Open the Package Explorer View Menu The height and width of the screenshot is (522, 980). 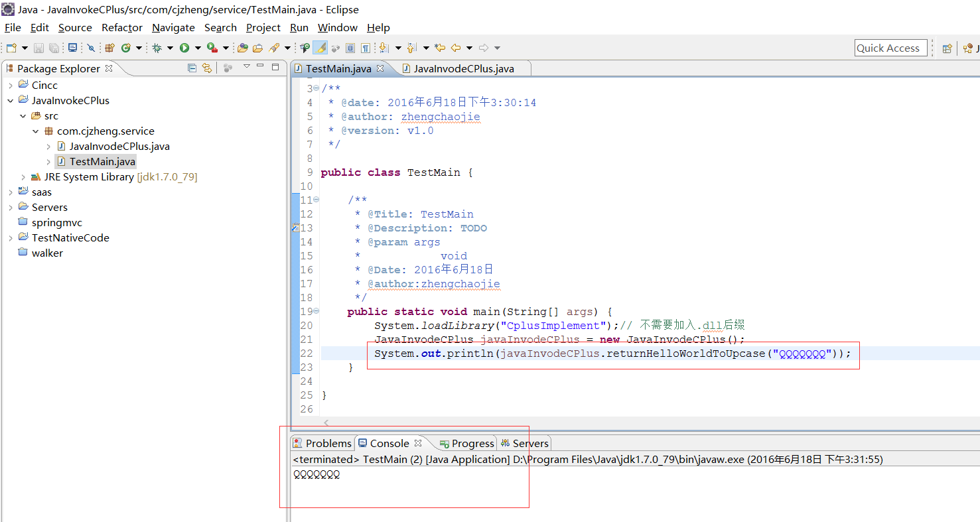coord(247,66)
